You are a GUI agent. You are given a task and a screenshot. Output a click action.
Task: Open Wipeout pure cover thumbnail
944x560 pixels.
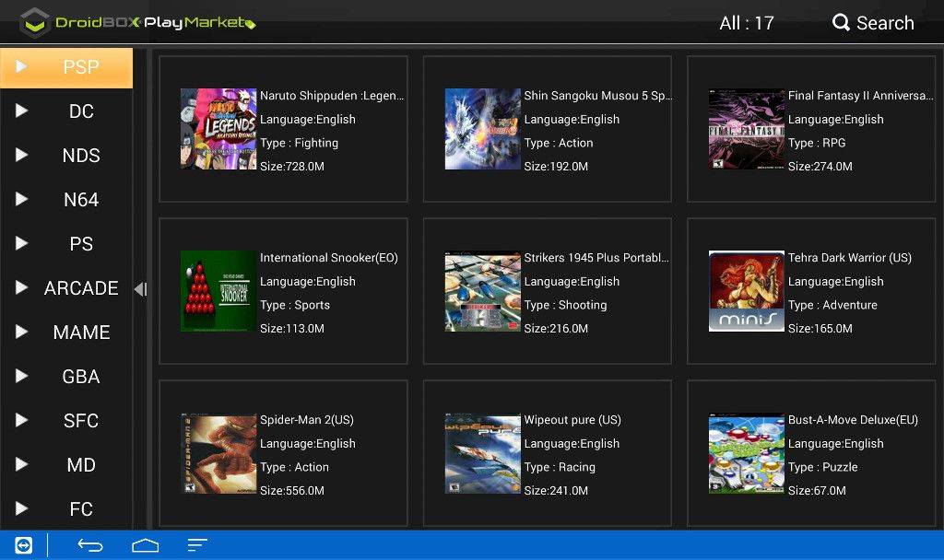point(483,453)
